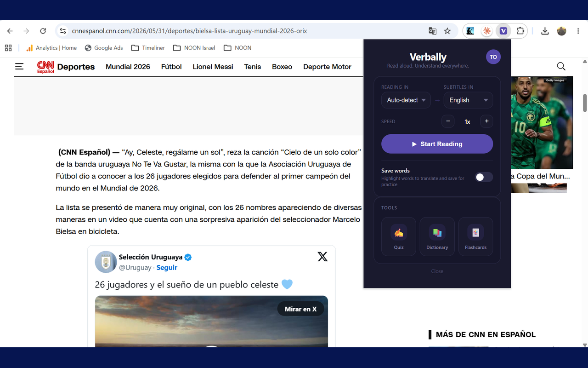Open CNN hamburger menu

[x=19, y=66]
